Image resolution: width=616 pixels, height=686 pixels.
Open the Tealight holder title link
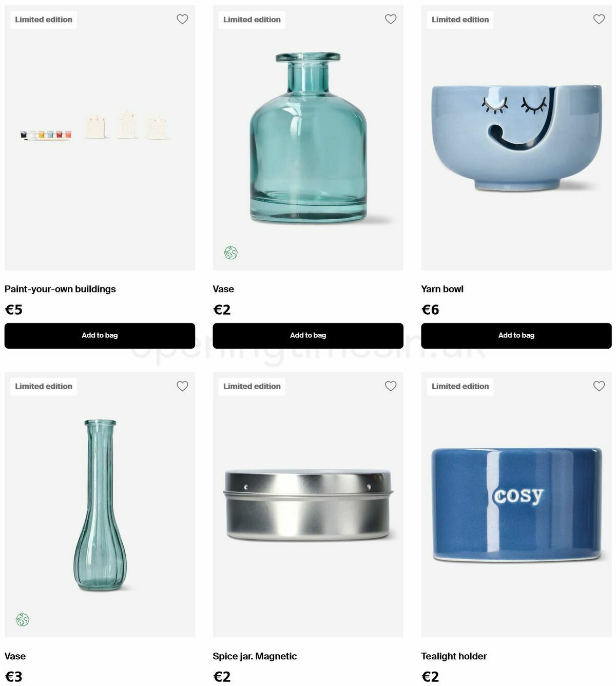[x=454, y=656]
